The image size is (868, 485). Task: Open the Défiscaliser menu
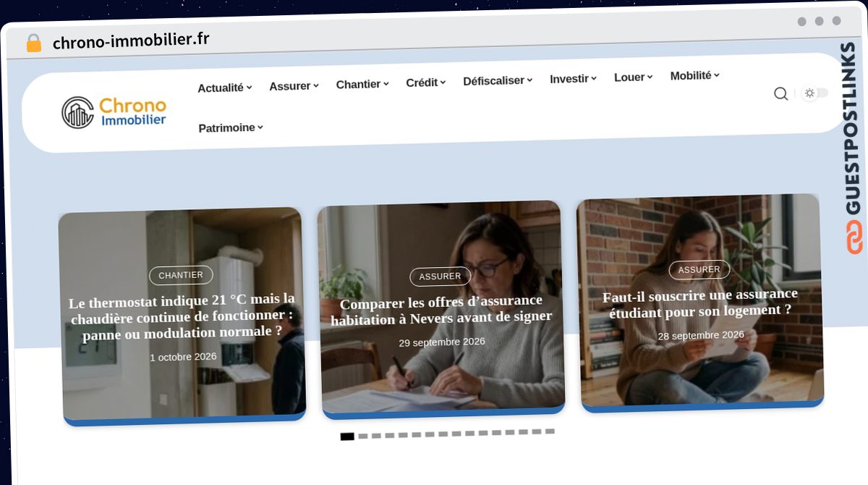pos(498,80)
